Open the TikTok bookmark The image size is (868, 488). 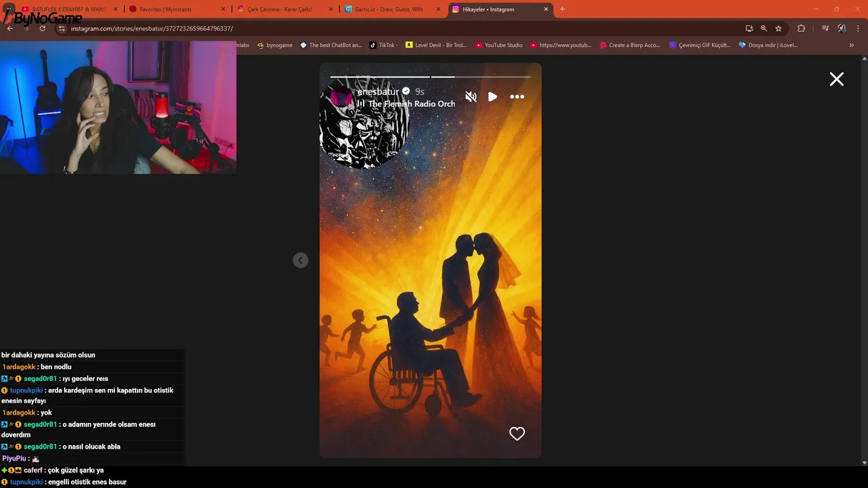pyautogui.click(x=383, y=45)
